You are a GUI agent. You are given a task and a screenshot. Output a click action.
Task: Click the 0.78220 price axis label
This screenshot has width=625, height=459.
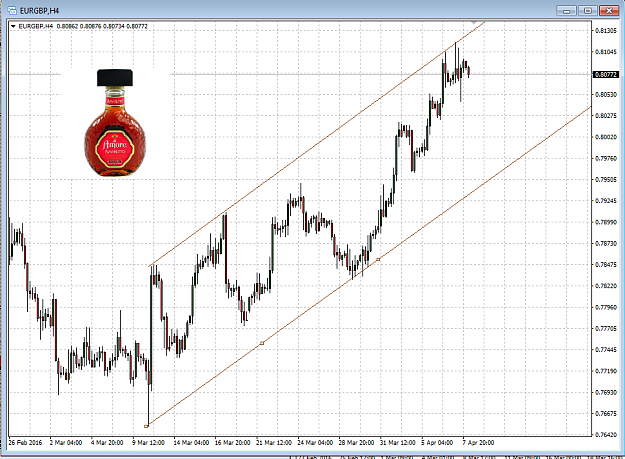(x=605, y=286)
